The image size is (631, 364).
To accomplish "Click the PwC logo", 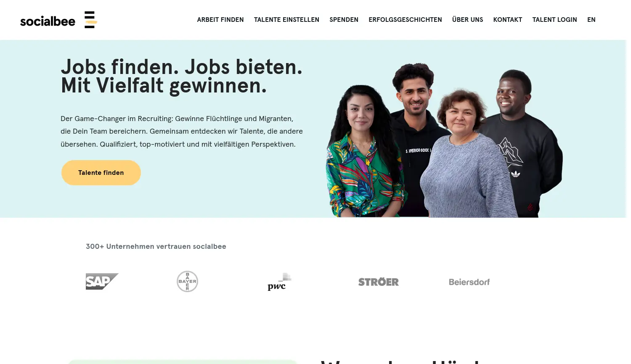I will [279, 282].
